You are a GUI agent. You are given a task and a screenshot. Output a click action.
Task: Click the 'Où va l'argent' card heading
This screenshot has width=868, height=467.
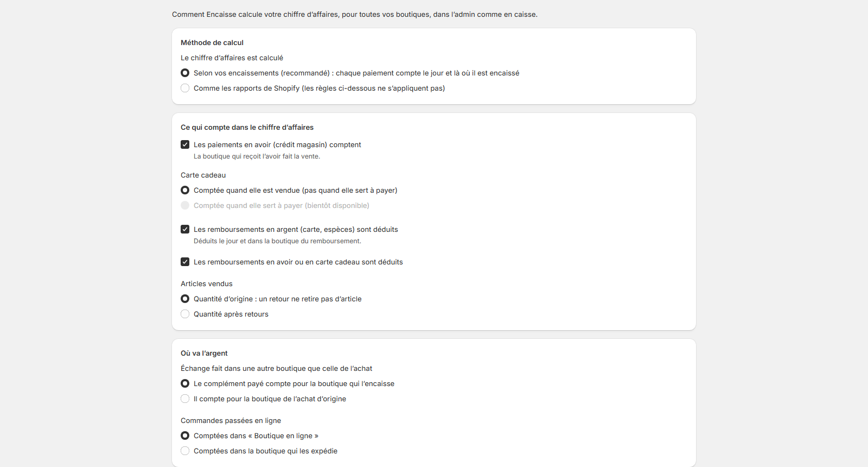204,353
